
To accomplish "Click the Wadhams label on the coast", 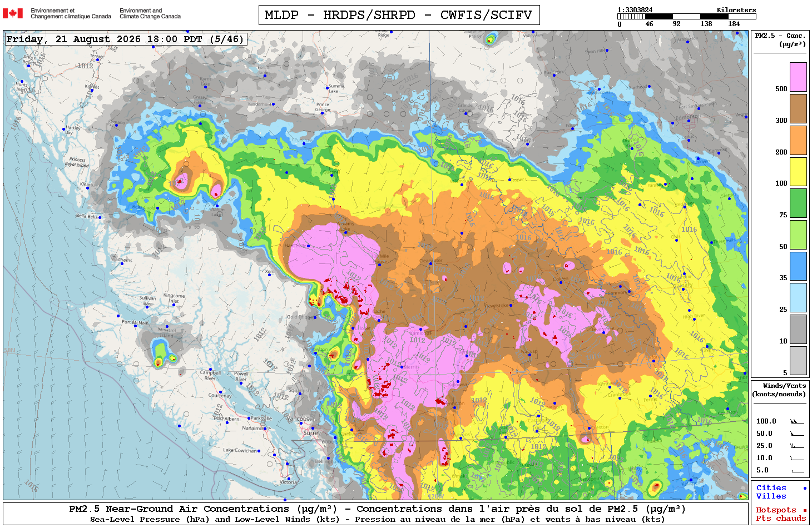I will point(122,260).
